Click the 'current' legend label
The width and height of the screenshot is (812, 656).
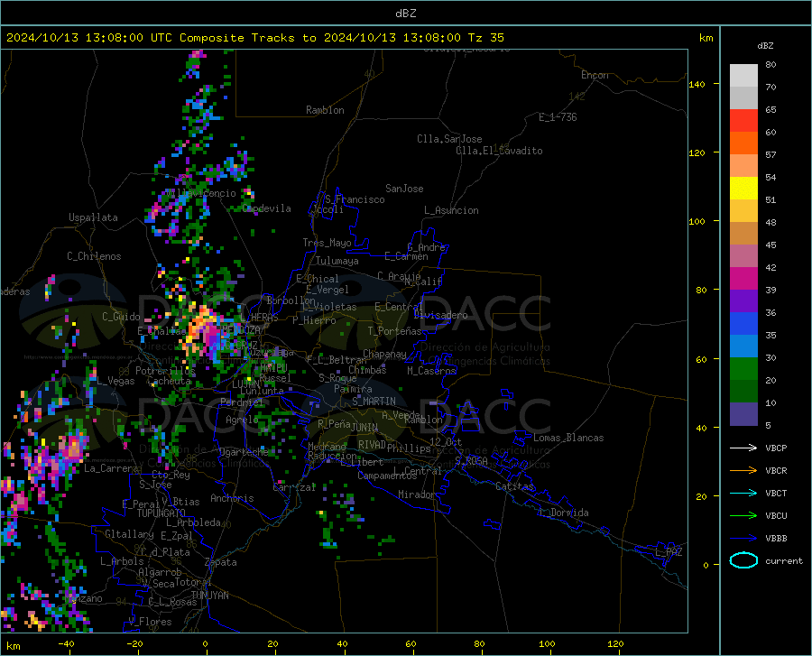(784, 560)
